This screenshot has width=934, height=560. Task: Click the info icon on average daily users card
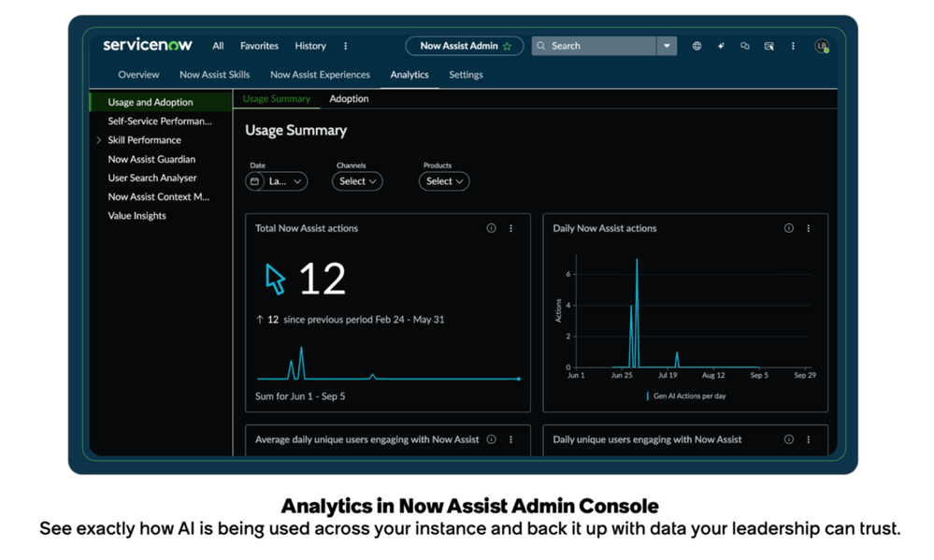tap(491, 438)
